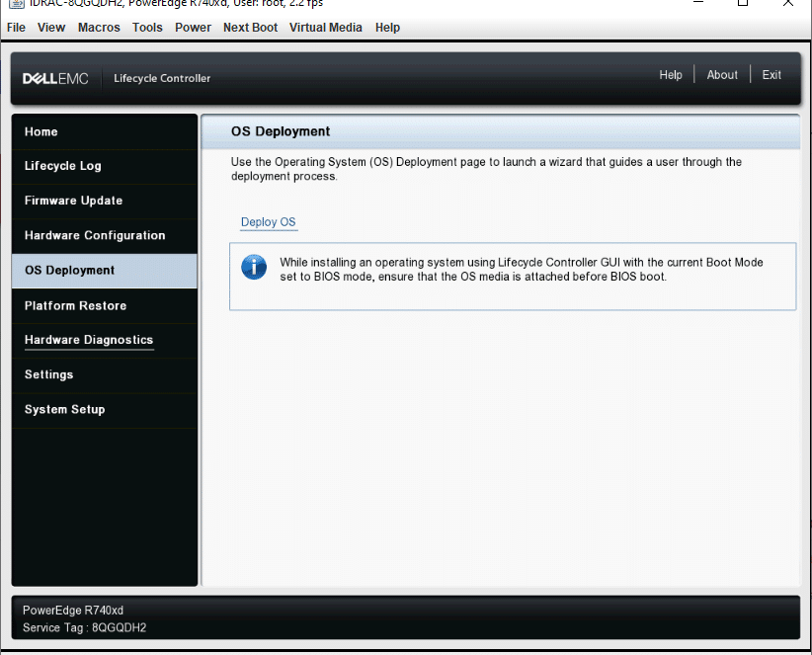
Task: Open Lifecycle Log section
Action: coord(104,166)
